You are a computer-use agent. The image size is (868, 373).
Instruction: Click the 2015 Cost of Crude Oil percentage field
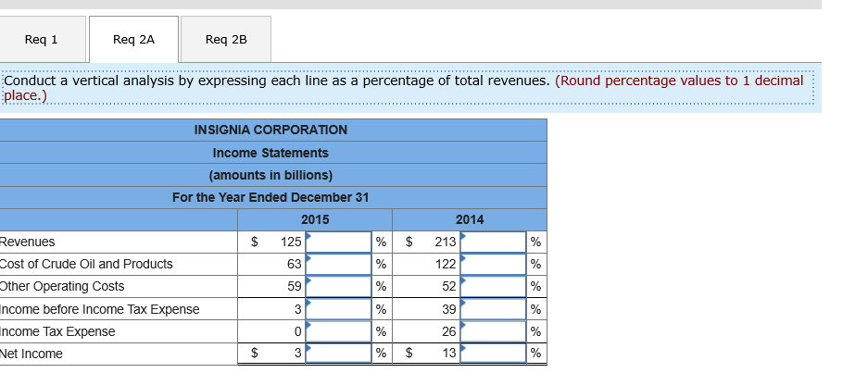coord(338,264)
